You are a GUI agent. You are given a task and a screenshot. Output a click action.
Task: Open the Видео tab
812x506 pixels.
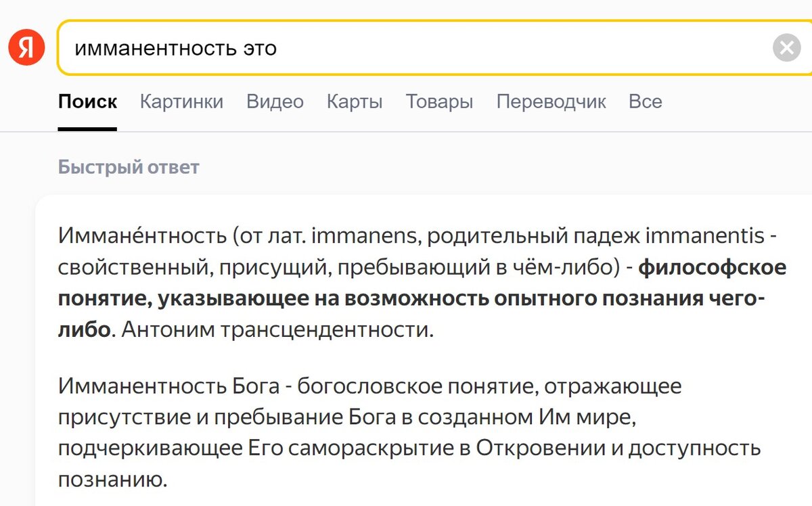[275, 101]
